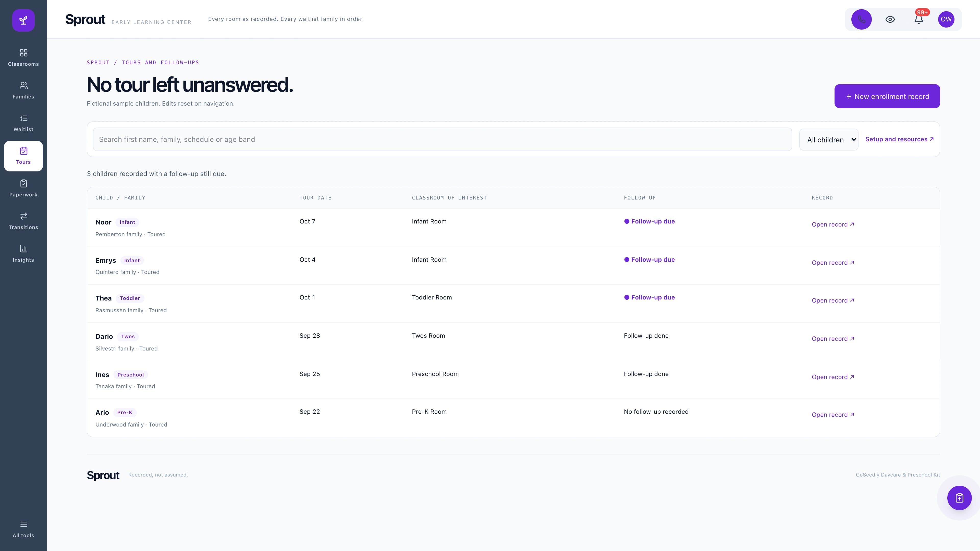Screen dimensions: 980x551
Task: Open the Waitlist section
Action: click(23, 123)
